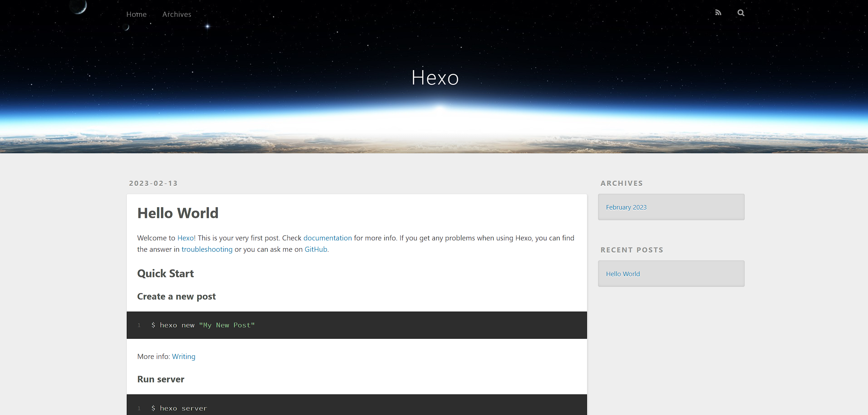The width and height of the screenshot is (868, 415).
Task: Open the documentation link
Action: (x=327, y=238)
